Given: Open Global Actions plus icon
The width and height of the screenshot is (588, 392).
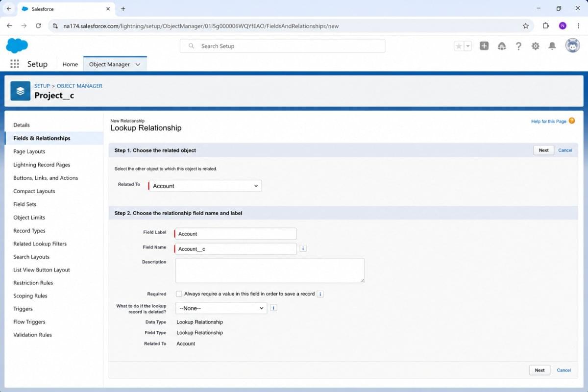Looking at the screenshot, I should (484, 46).
